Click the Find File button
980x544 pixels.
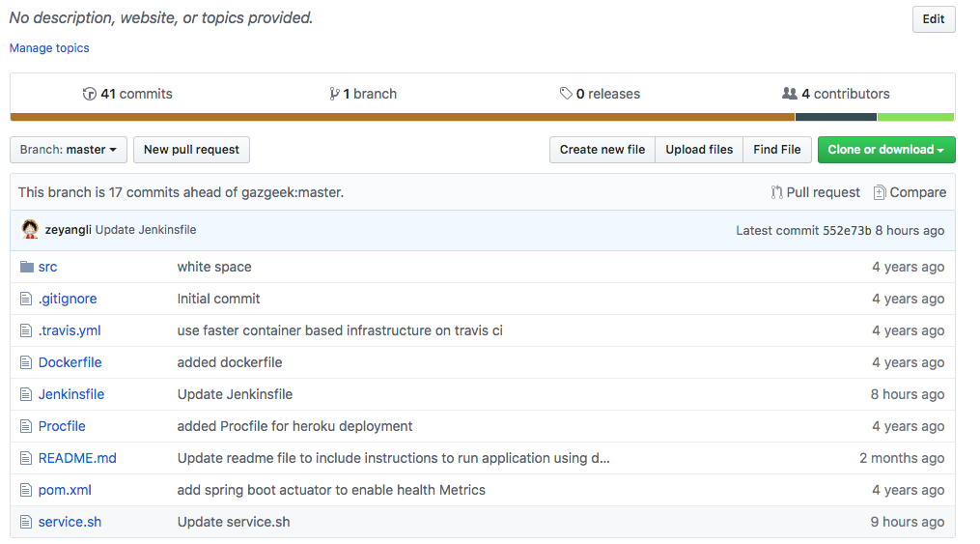tap(777, 150)
